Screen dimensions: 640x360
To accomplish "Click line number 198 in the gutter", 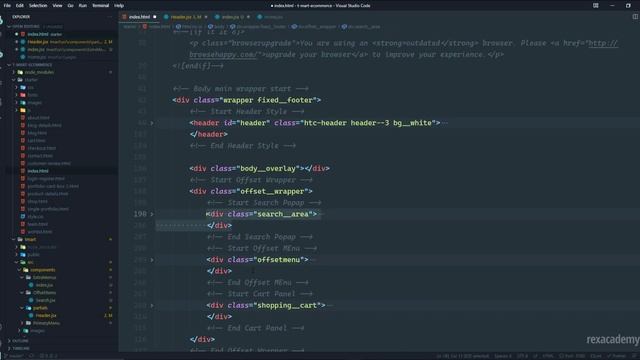I will 140,214.
